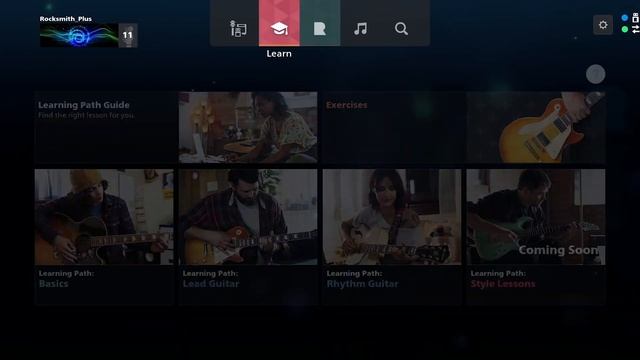Select the Learn graduation cap icon
The width and height of the screenshot is (640, 360).
tap(279, 29)
